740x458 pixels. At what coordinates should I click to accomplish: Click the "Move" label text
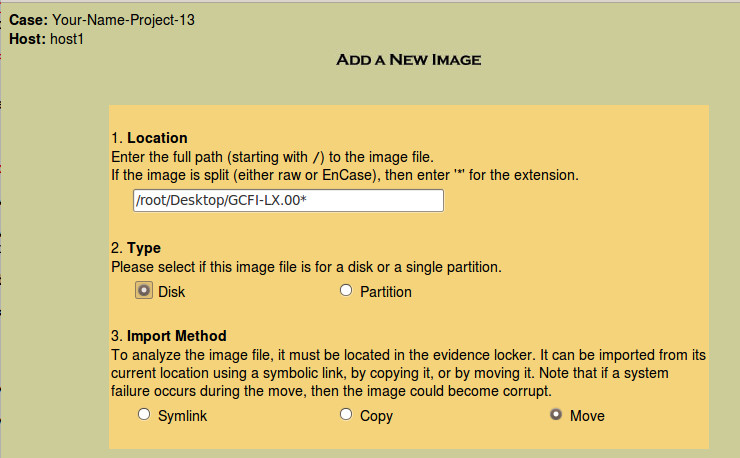587,416
